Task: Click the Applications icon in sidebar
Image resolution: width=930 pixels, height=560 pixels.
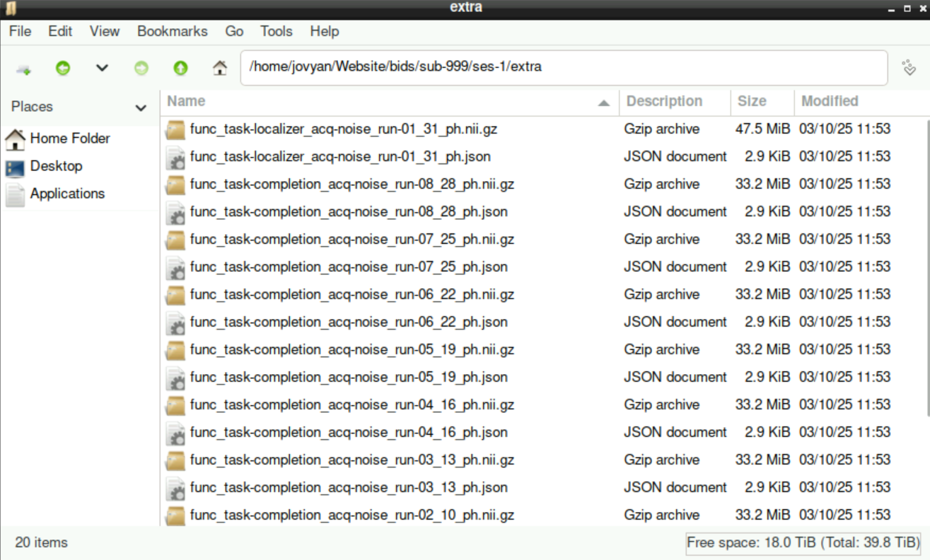Action: (x=15, y=194)
